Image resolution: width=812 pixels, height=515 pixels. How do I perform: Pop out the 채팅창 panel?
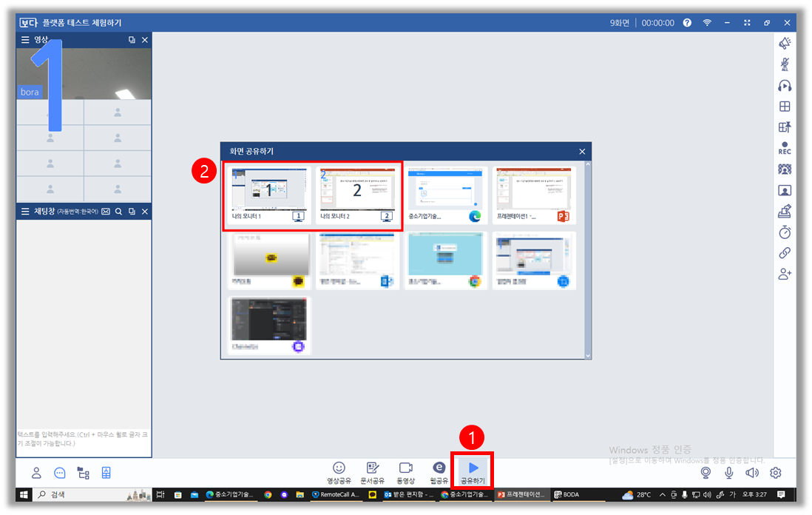tap(132, 212)
